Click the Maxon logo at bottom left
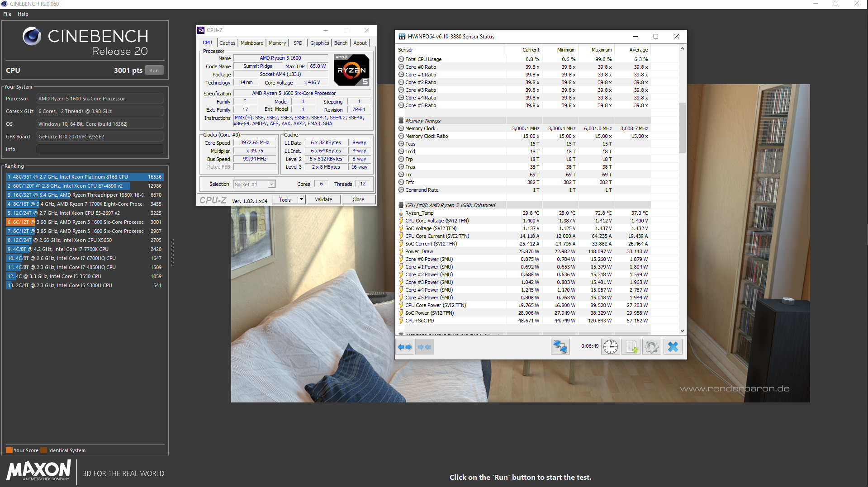This screenshot has height=487, width=868. click(39, 470)
